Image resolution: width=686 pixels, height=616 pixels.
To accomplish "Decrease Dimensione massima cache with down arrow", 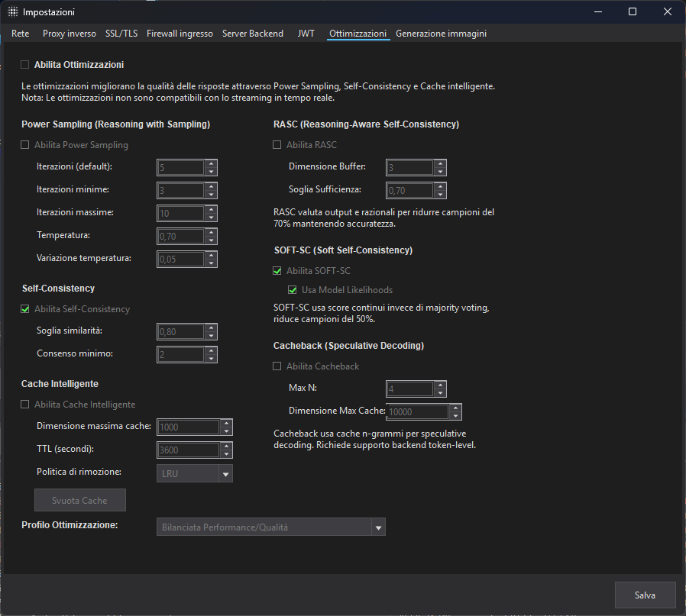I will [227, 431].
